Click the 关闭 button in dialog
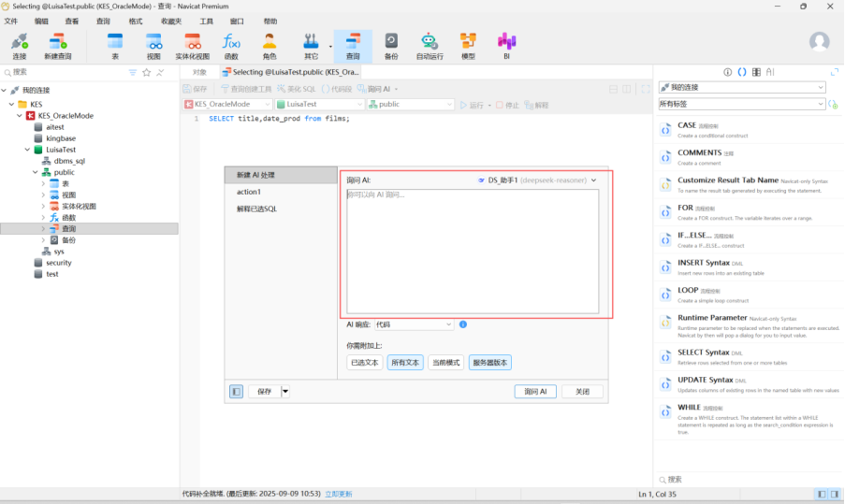This screenshot has width=845, height=504. (x=582, y=392)
